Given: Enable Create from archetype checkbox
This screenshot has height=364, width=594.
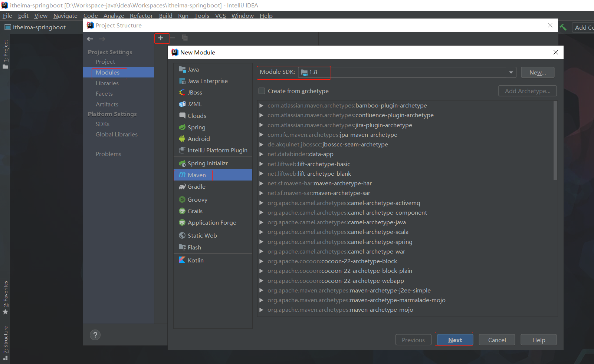Looking at the screenshot, I should tap(262, 91).
